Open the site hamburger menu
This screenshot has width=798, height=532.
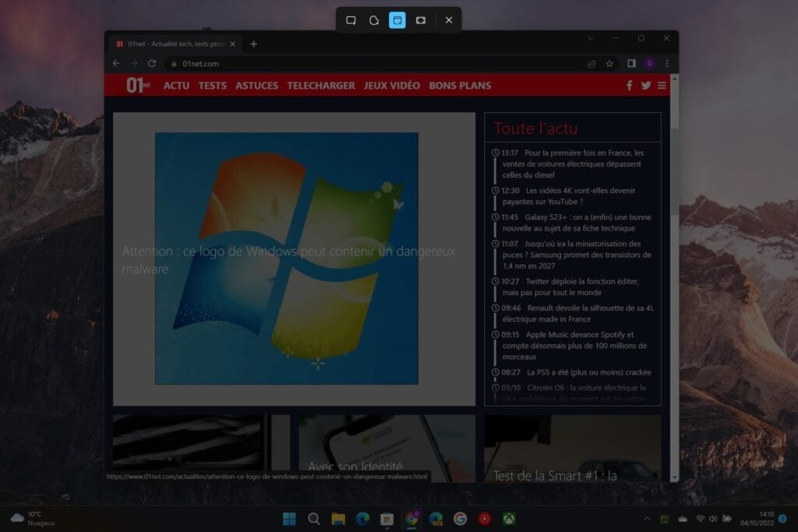(x=662, y=86)
